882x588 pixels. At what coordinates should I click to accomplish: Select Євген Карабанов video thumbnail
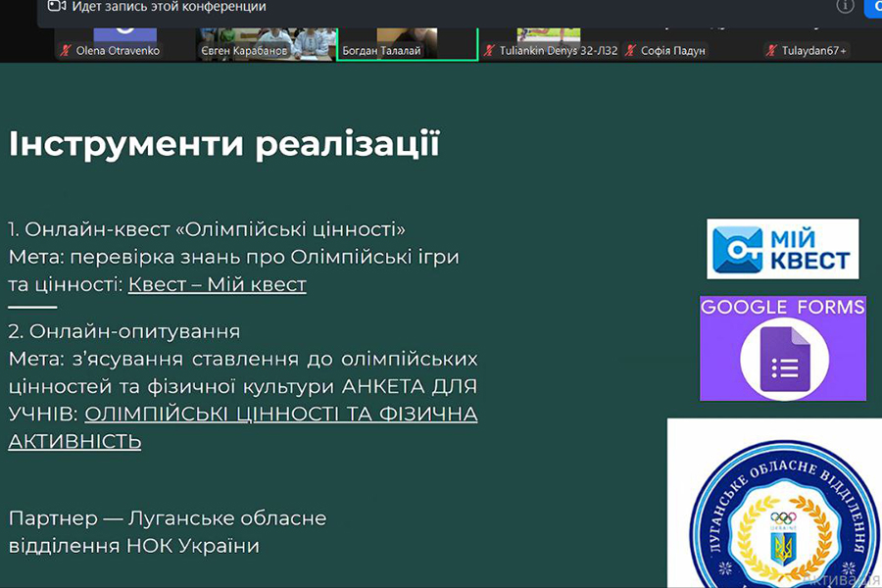click(x=266, y=43)
